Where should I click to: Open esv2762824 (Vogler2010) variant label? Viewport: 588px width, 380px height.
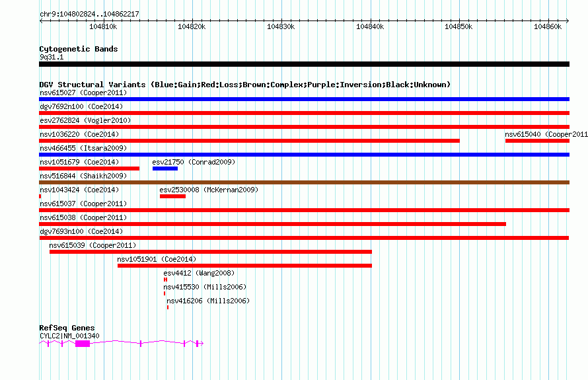85,120
